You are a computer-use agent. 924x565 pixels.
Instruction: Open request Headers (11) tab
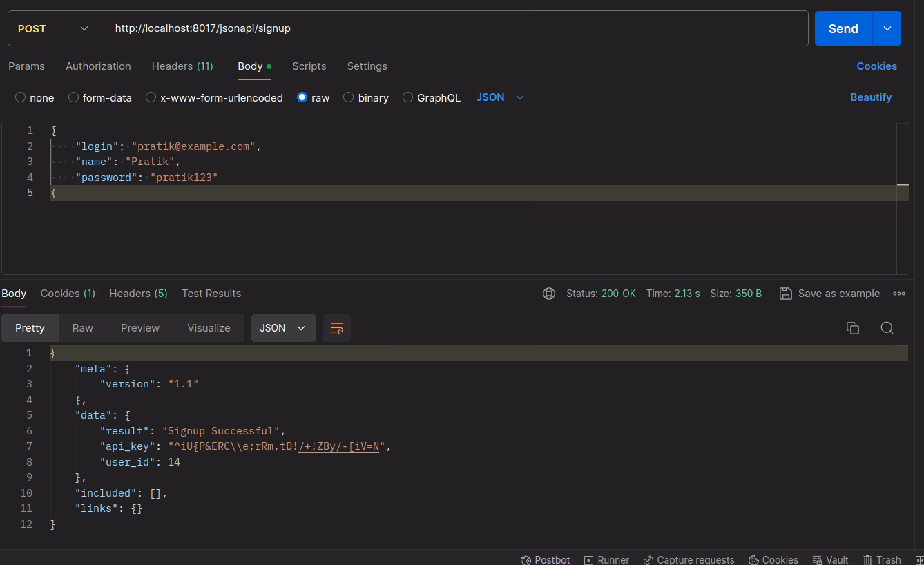coord(182,66)
